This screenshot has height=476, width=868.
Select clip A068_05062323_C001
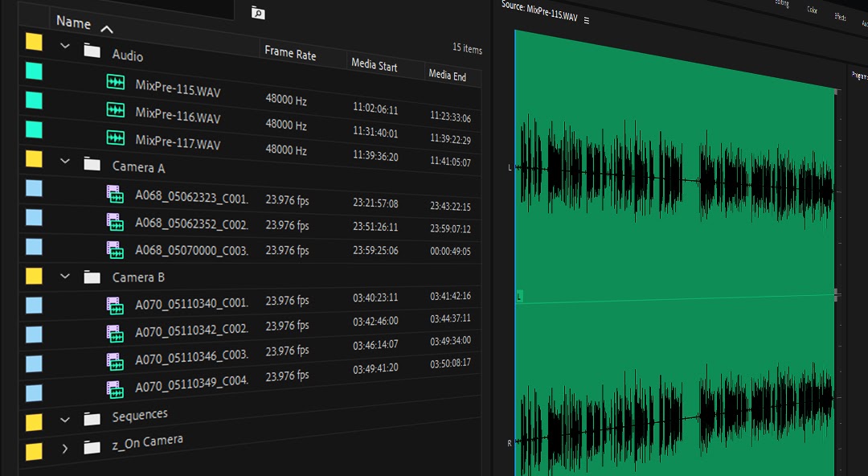click(191, 196)
